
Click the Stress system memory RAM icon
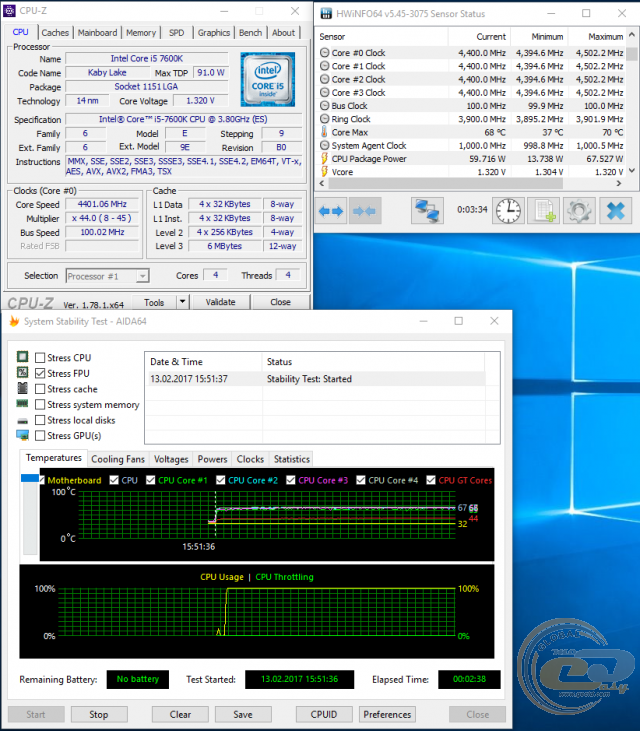coord(22,404)
